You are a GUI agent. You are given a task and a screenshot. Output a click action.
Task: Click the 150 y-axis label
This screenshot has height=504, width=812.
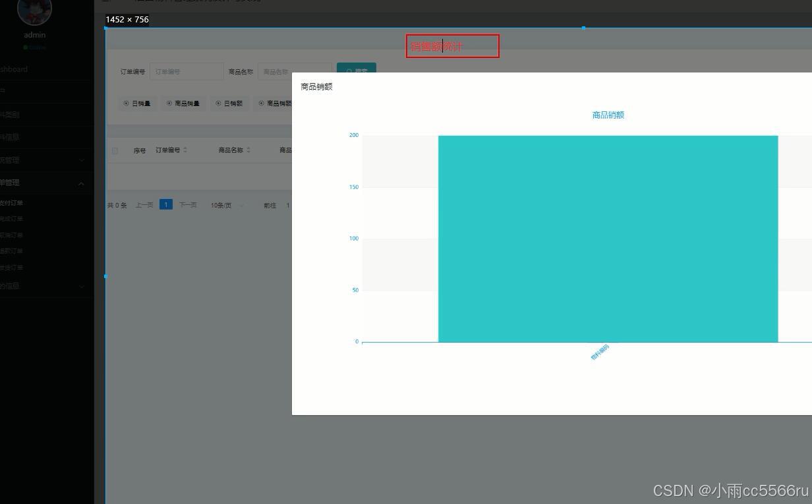pos(354,187)
